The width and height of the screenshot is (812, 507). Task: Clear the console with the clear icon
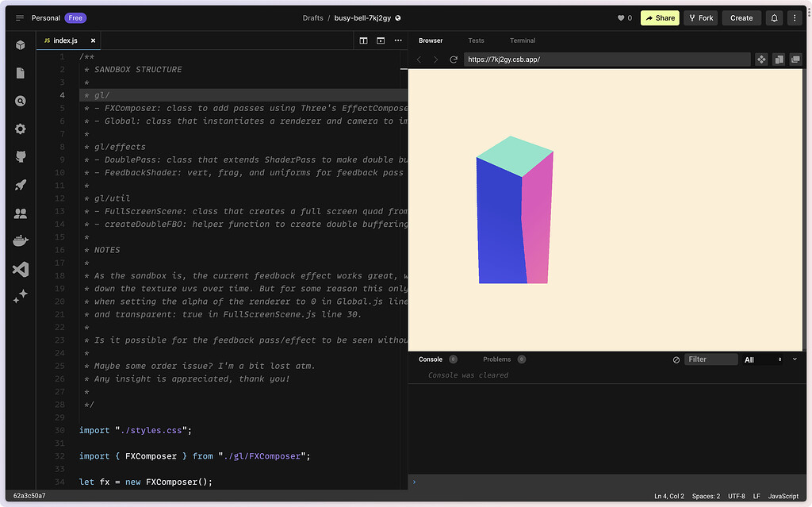tap(678, 359)
